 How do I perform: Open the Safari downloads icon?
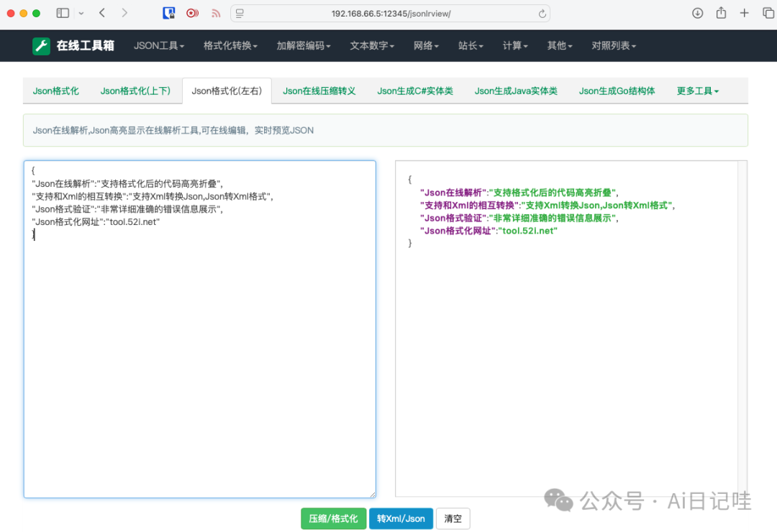click(697, 14)
